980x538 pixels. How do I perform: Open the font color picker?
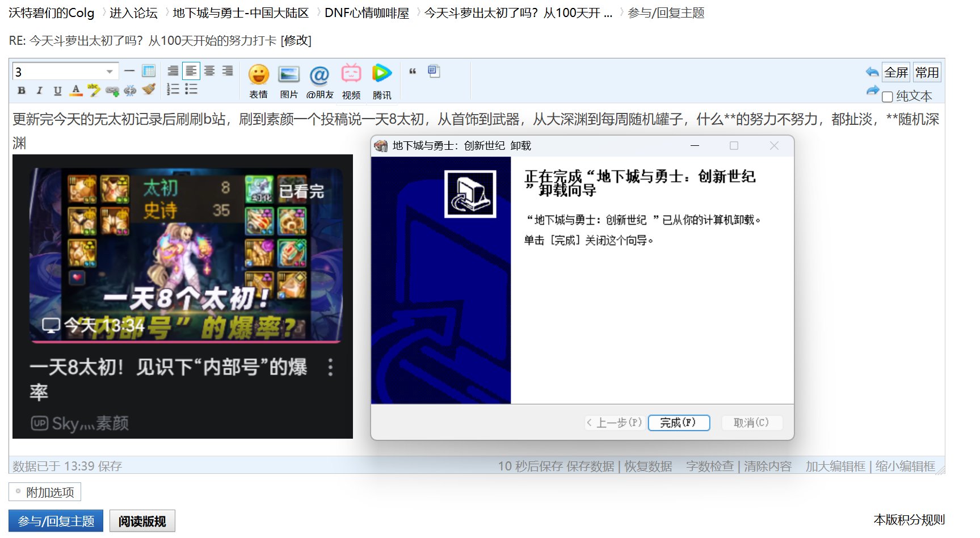(75, 90)
